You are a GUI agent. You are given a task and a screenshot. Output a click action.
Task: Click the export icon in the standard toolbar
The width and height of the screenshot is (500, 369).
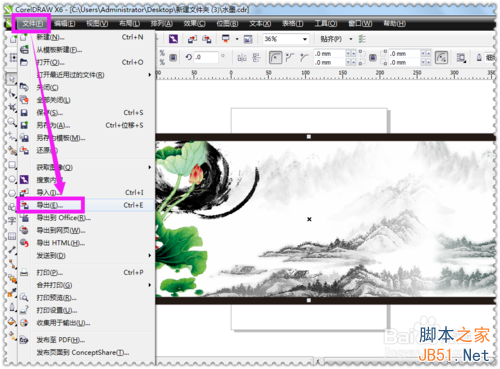click(207, 39)
